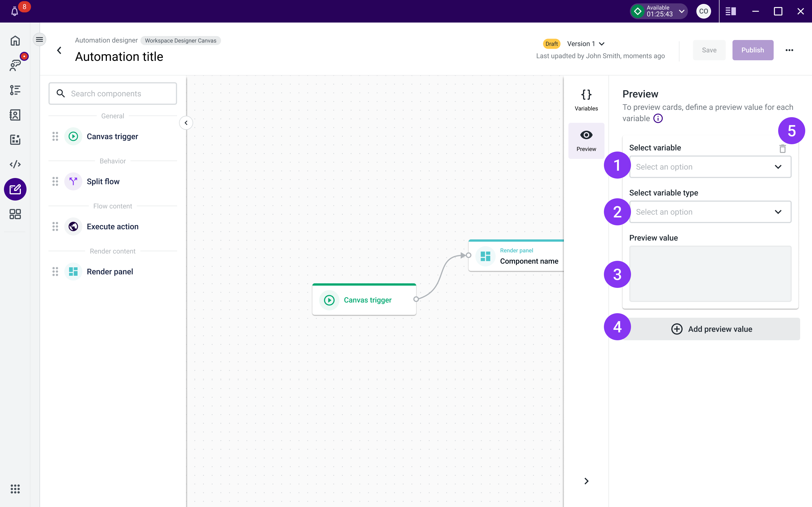Collapse the components panel arrow
Image resolution: width=812 pixels, height=507 pixels.
pyautogui.click(x=186, y=123)
